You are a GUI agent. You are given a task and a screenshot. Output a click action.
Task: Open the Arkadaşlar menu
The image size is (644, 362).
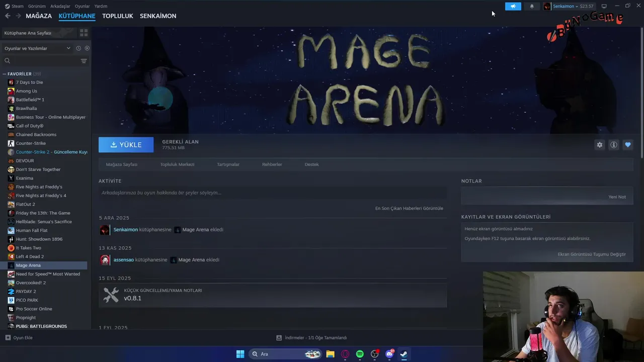click(x=60, y=6)
